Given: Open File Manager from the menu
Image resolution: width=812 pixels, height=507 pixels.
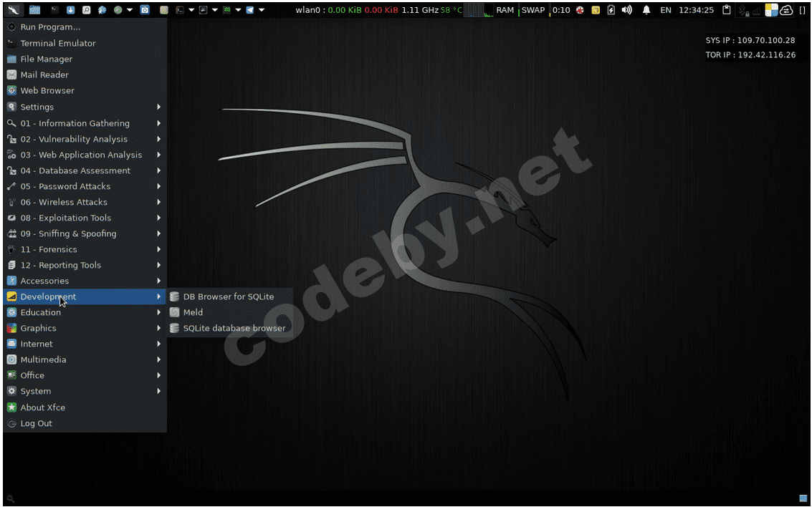Looking at the screenshot, I should (x=85, y=59).
